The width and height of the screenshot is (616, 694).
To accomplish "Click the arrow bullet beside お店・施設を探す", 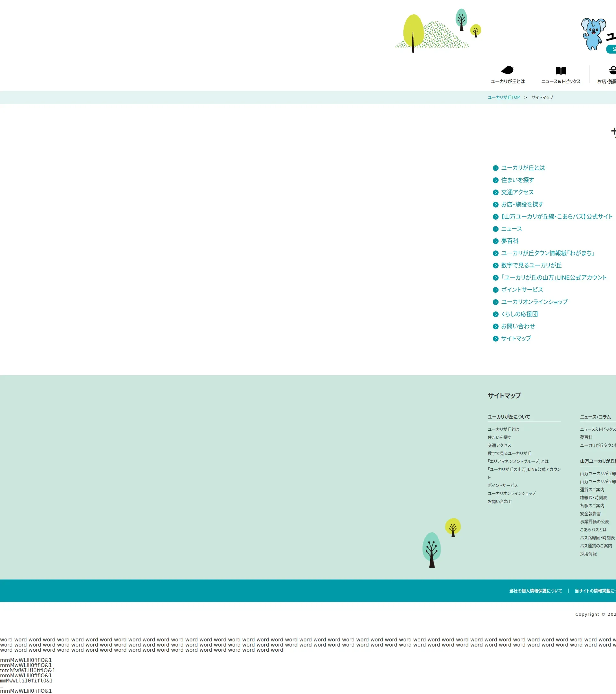I will coord(495,205).
